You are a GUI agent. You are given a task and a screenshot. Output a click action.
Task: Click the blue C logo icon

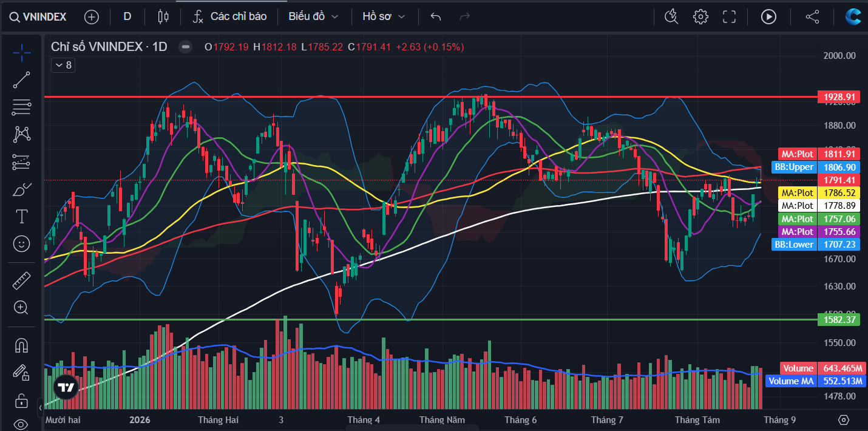[854, 16]
